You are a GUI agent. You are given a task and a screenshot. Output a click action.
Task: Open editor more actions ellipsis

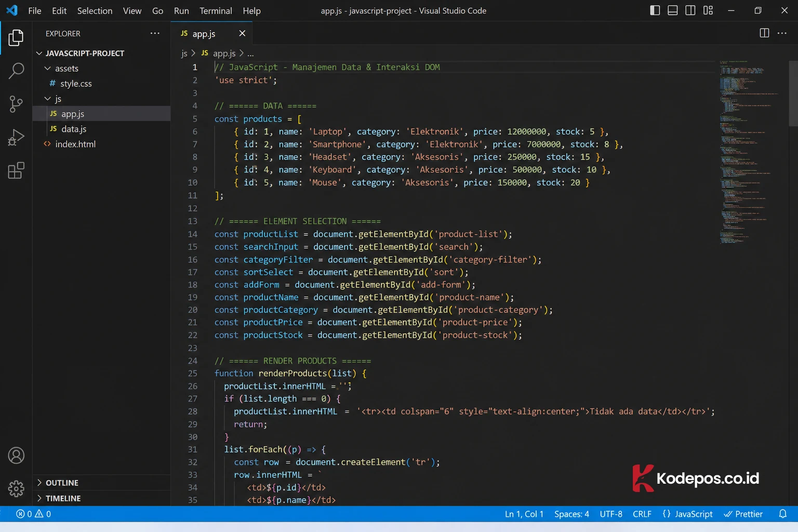pyautogui.click(x=782, y=33)
